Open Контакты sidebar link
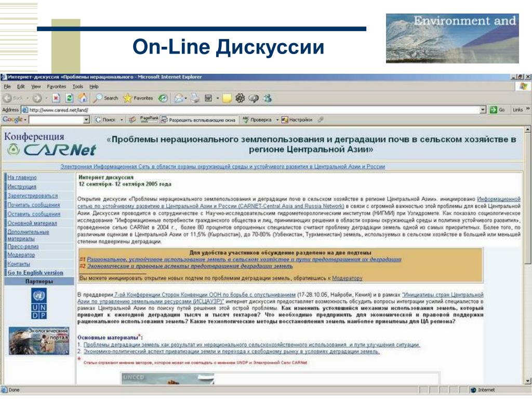This screenshot has width=532, height=399. point(19,264)
